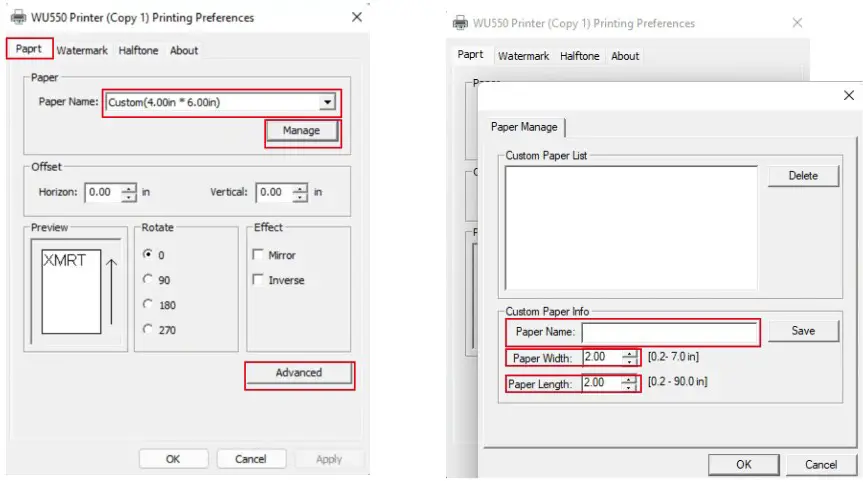Increase Horizon offset with up arrow
Viewport: 863px width, 482px height.
click(x=129, y=188)
